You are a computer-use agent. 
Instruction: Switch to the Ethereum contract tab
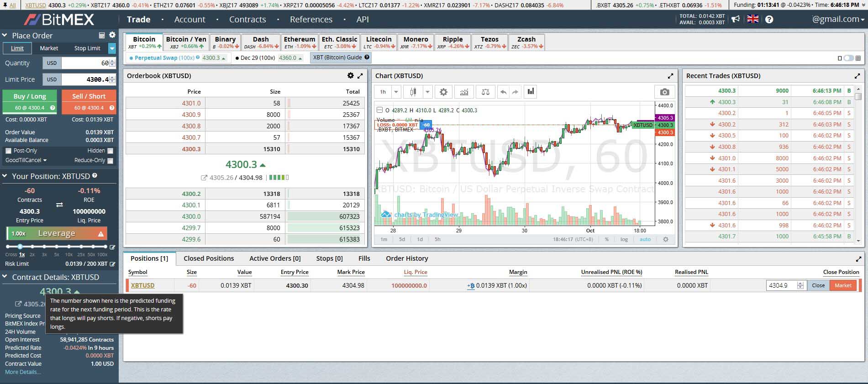(300, 42)
